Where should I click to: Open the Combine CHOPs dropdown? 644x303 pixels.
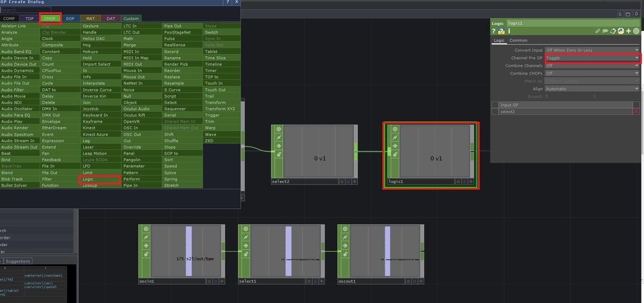click(592, 73)
